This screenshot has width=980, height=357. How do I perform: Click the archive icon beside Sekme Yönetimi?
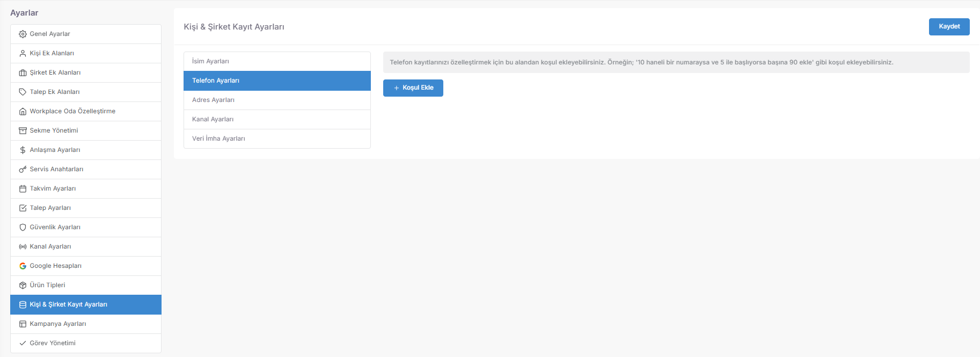[23, 130]
